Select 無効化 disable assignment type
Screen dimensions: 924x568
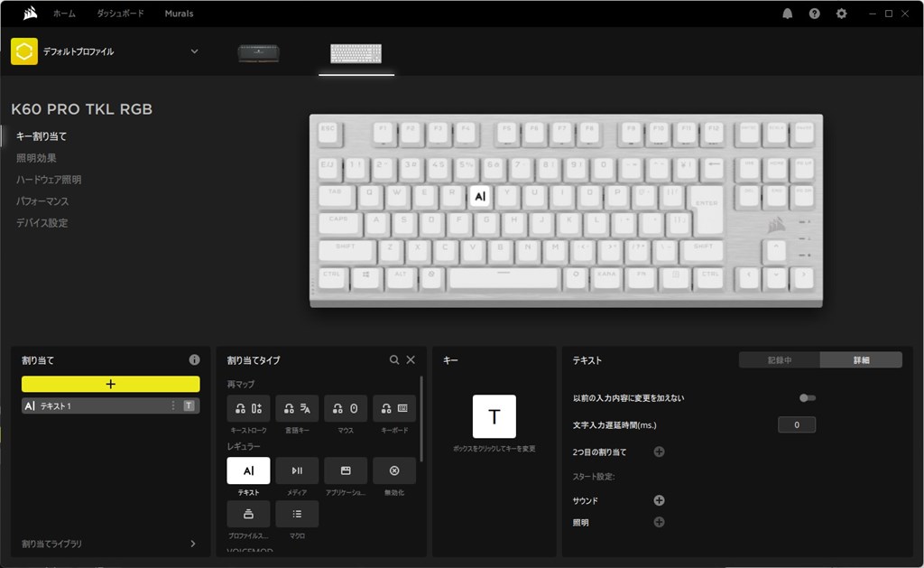click(x=394, y=470)
